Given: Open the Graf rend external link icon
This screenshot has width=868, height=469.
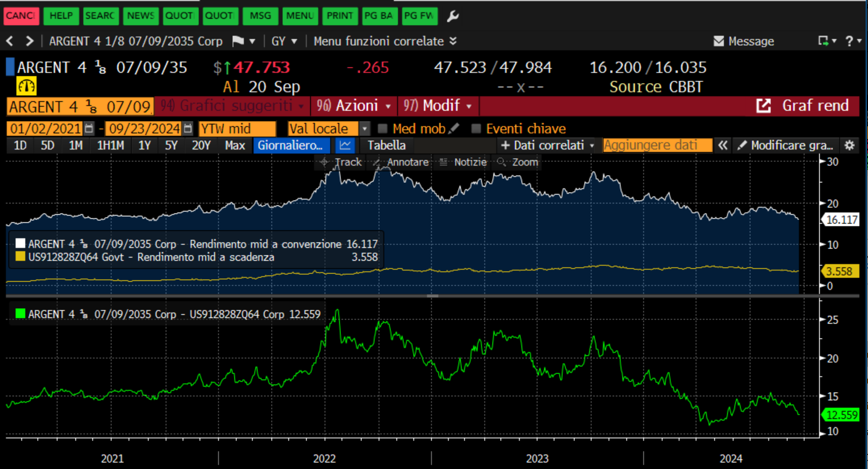Looking at the screenshot, I should [x=763, y=105].
